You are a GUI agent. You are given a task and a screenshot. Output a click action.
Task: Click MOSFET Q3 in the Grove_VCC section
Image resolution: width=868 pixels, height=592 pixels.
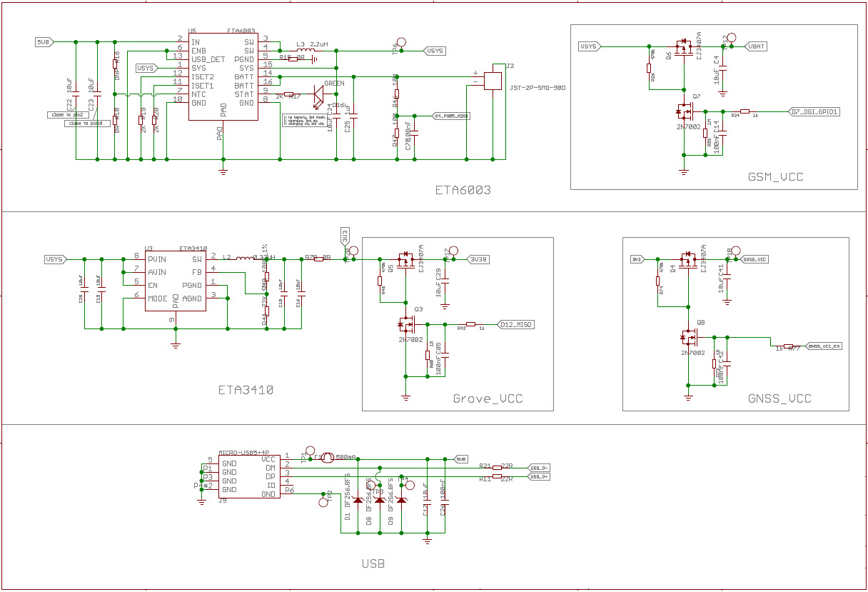pyautogui.click(x=406, y=325)
